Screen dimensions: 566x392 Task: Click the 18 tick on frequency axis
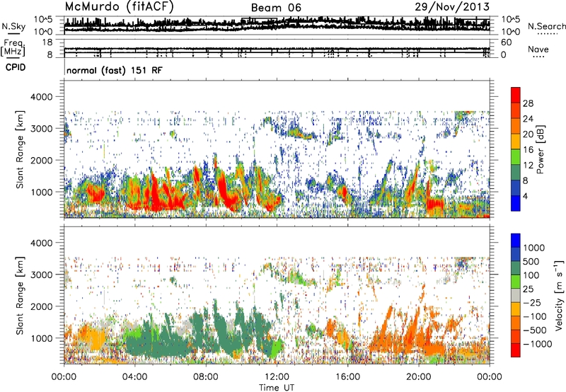click(47, 42)
